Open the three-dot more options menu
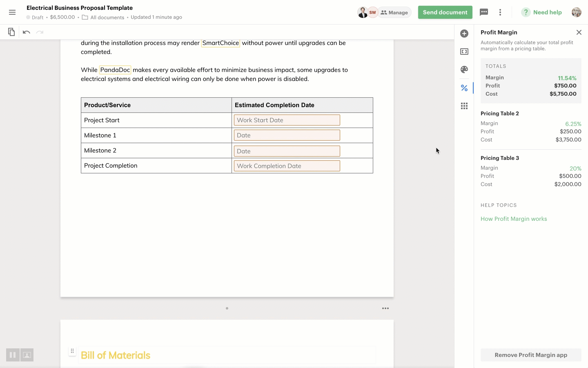Viewport: 588px width, 368px height. (x=500, y=12)
